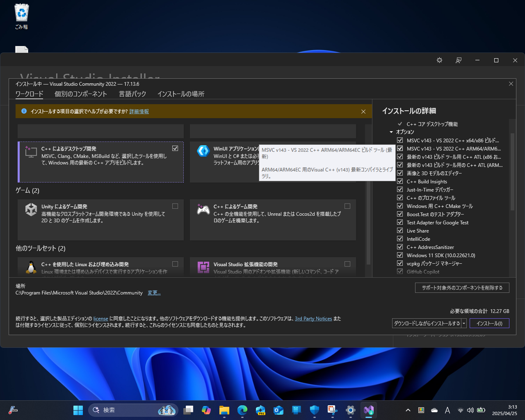Click the feedback icon in the title bar

458,60
